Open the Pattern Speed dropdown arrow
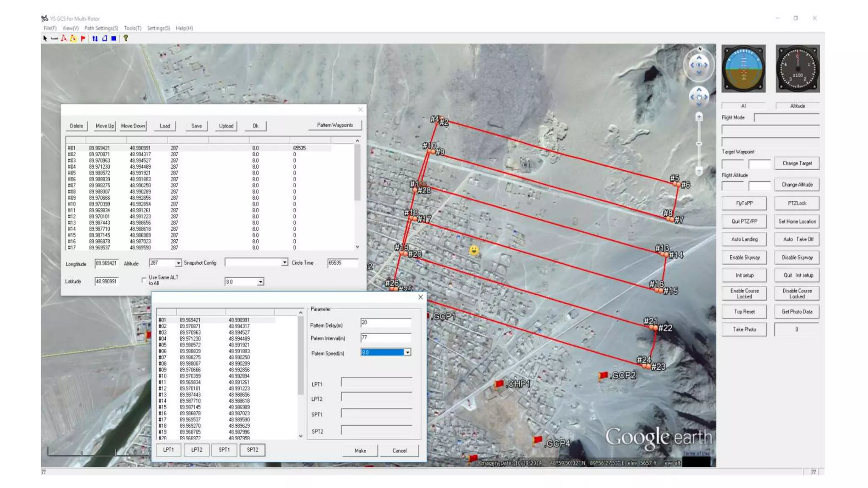868x488 pixels. point(407,352)
